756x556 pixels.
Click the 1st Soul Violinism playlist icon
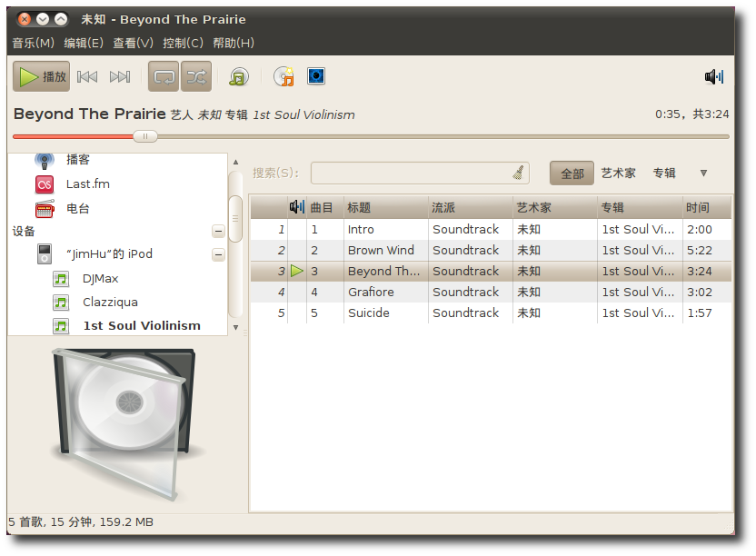(x=61, y=326)
